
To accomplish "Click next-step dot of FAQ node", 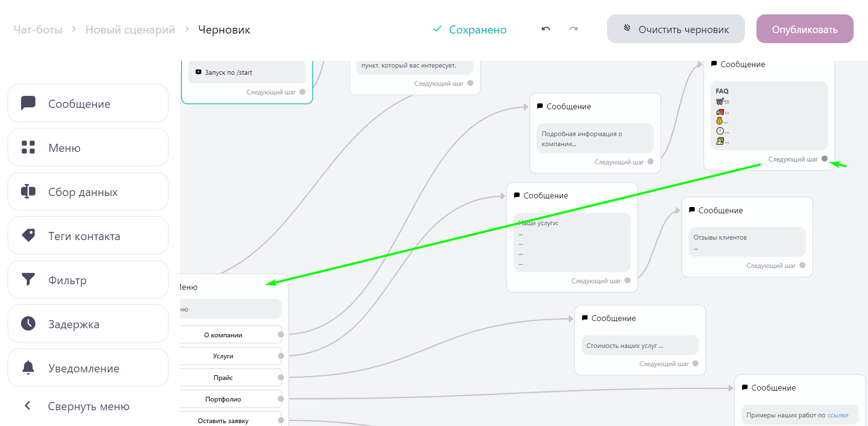I will [x=824, y=159].
